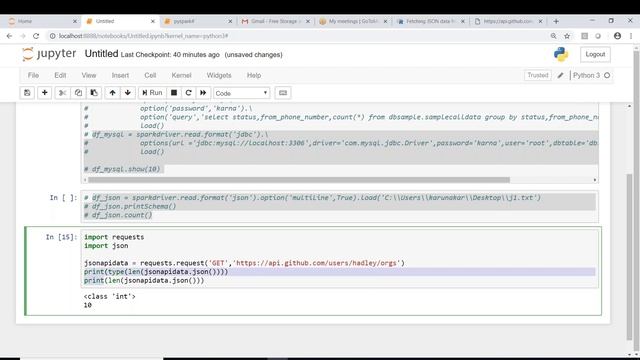
Task: Click the pencil edit mode icon
Action: pos(560,75)
